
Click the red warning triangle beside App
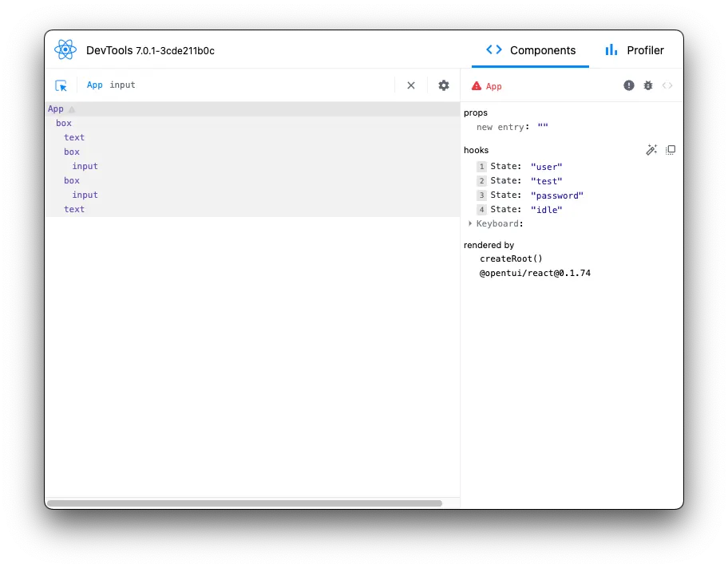pos(477,86)
